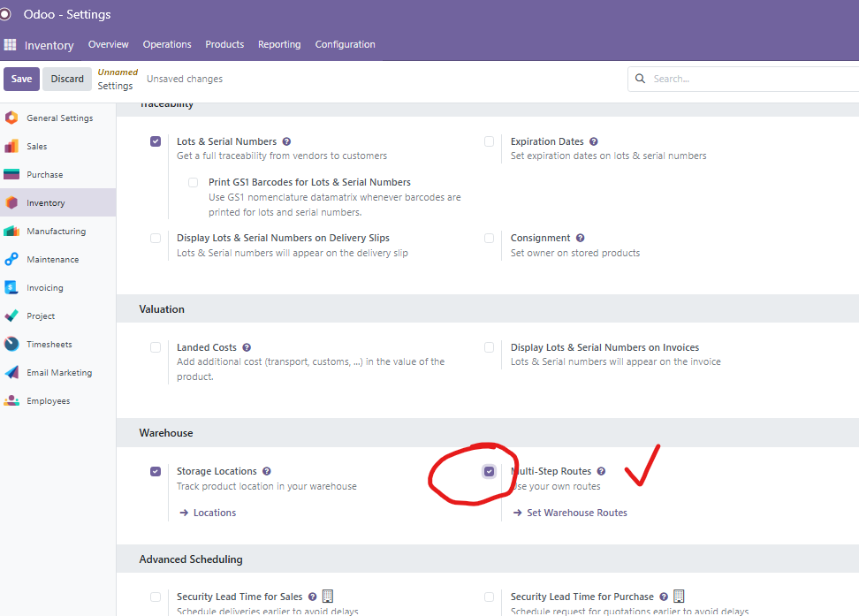Uncheck the Multi-Step Routes checkbox

tap(490, 472)
